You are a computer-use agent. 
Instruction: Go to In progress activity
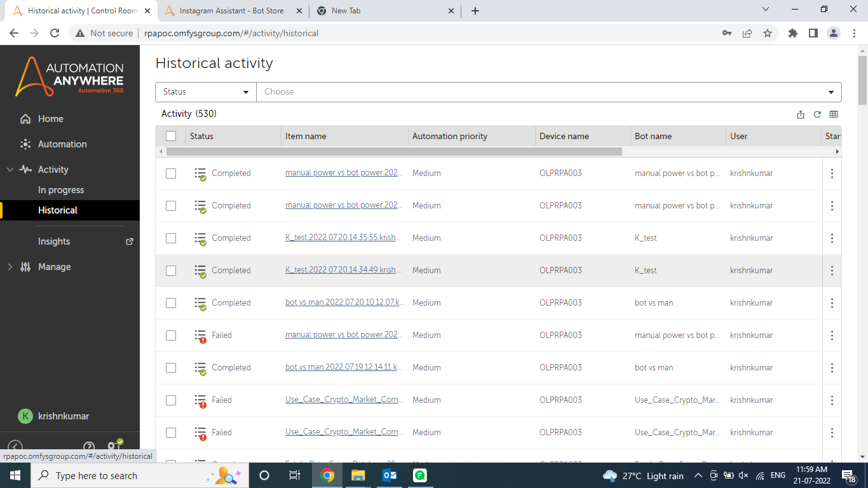click(x=61, y=190)
